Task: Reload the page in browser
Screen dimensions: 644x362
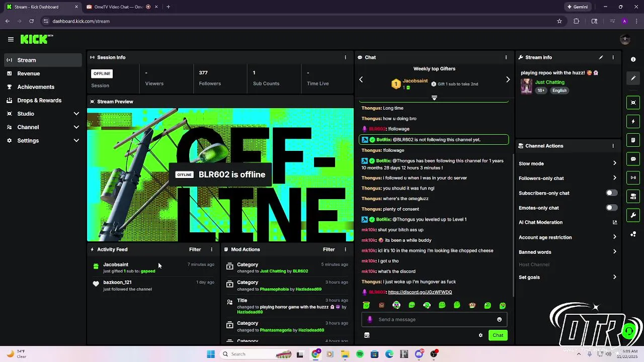Action: tap(31, 21)
